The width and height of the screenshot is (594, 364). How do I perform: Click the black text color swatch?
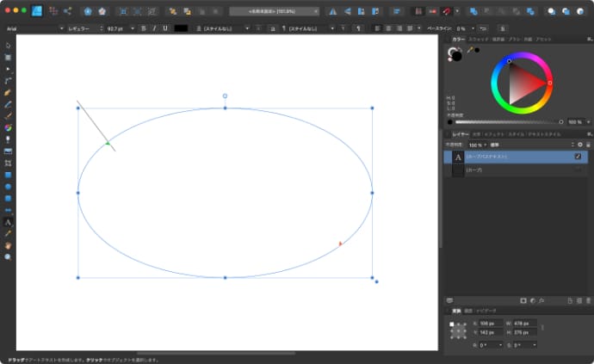click(x=181, y=28)
